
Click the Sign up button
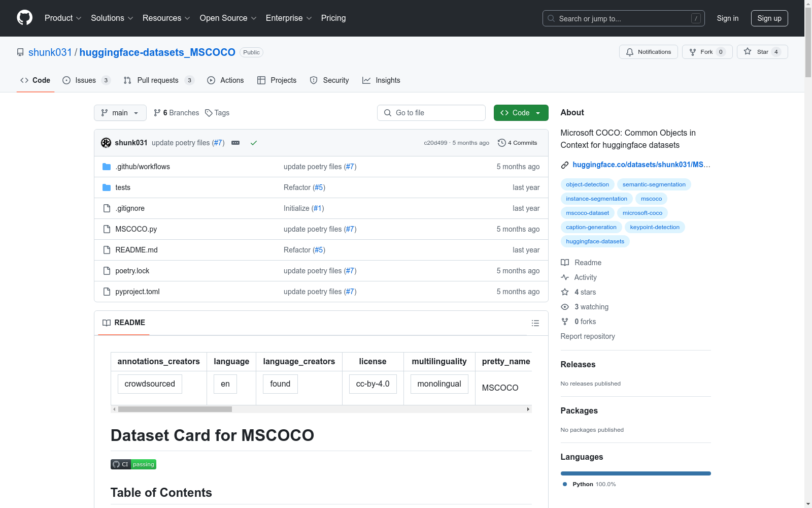tap(769, 18)
